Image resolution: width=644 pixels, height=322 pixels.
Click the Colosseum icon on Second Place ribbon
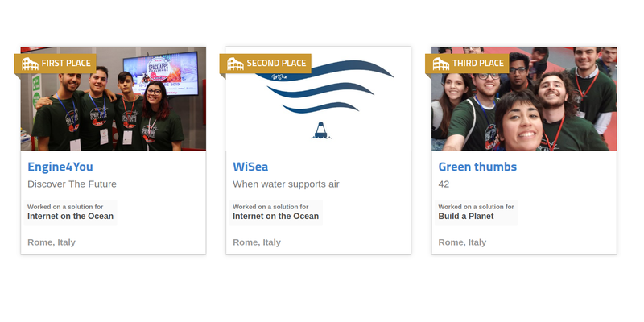coord(235,64)
